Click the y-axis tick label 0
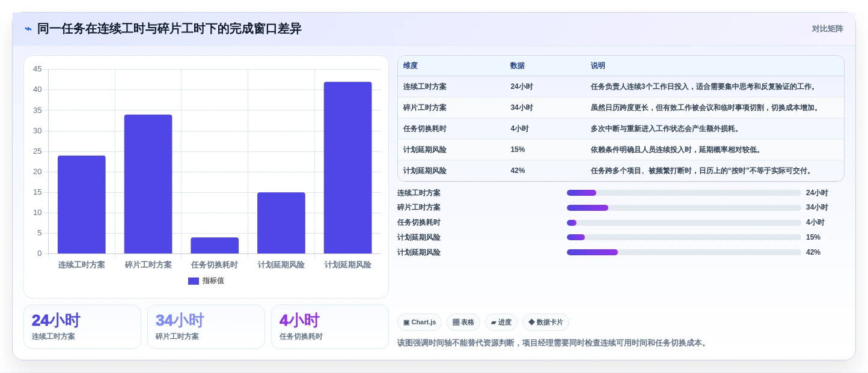This screenshot has height=373, width=868. (40, 253)
